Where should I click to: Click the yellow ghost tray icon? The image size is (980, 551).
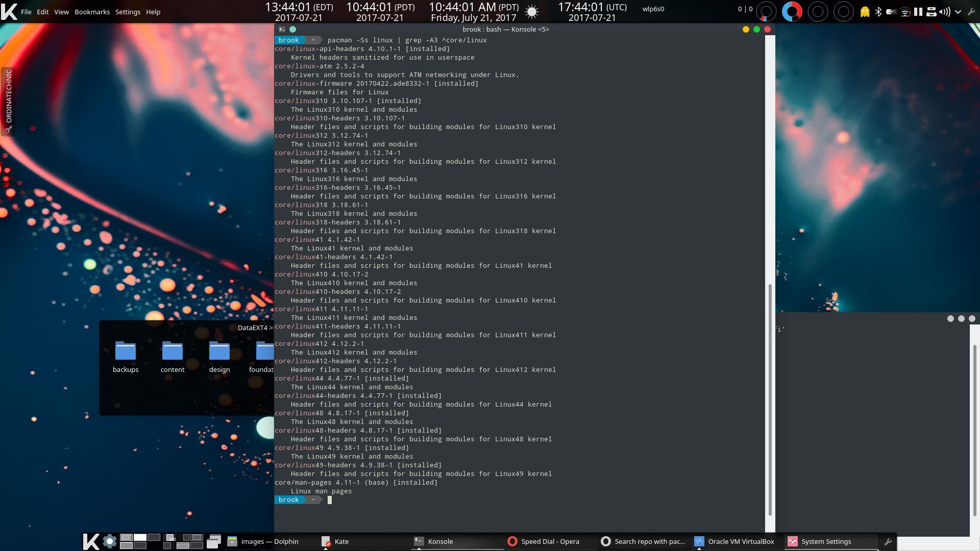point(865,12)
